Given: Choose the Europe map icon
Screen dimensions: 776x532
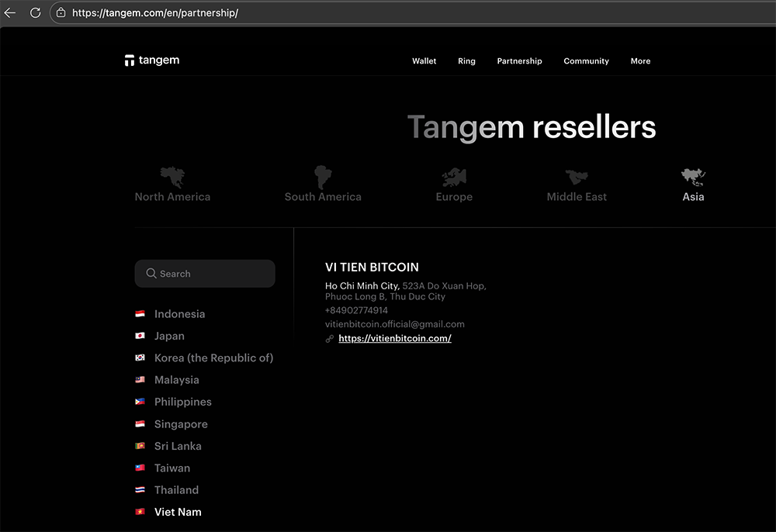Looking at the screenshot, I should tap(454, 177).
